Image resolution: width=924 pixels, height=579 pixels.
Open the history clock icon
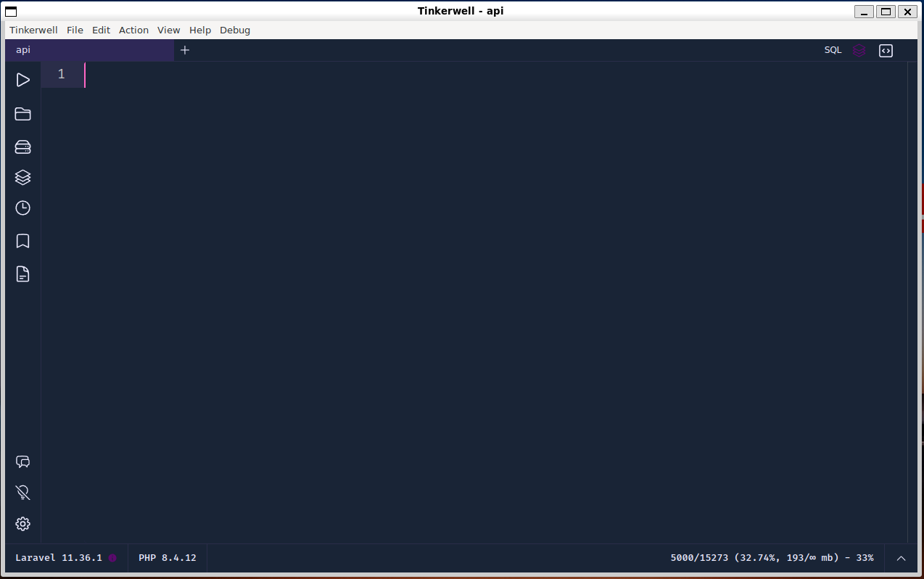22,208
